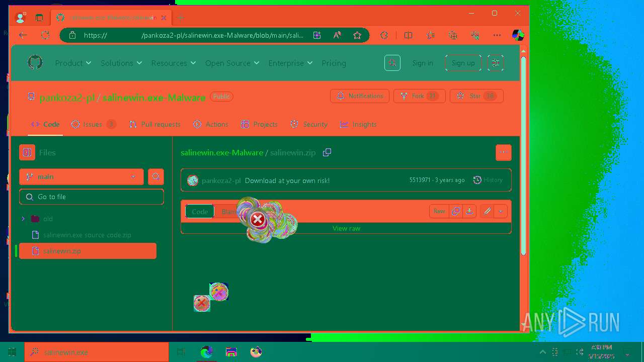Open the Projects tab
The width and height of the screenshot is (644, 362).
259,124
